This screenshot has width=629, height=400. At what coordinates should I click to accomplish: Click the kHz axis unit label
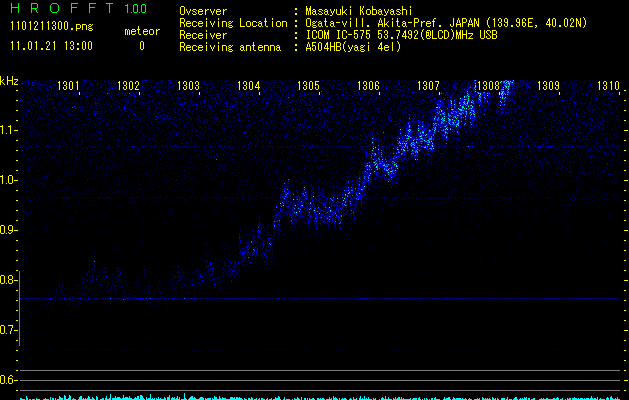point(9,81)
